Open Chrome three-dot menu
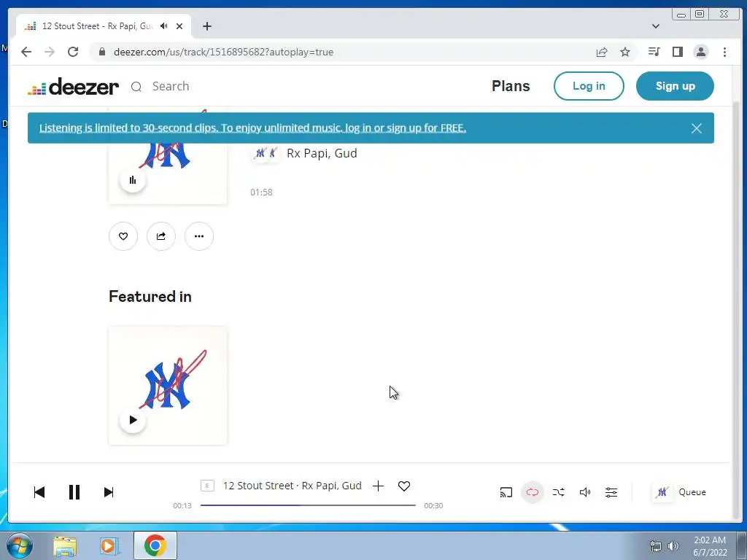This screenshot has width=747, height=560. pyautogui.click(x=724, y=52)
